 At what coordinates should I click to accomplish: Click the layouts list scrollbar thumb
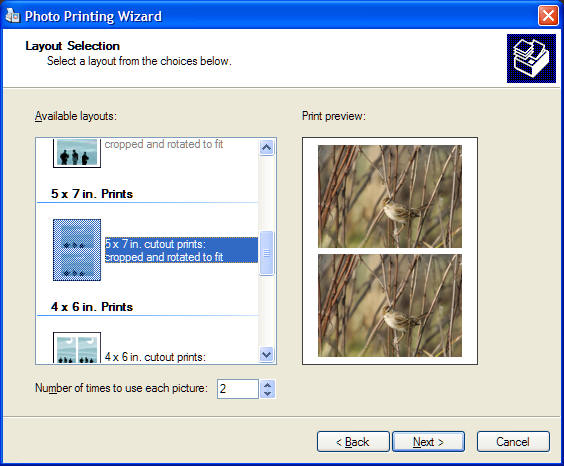(267, 253)
